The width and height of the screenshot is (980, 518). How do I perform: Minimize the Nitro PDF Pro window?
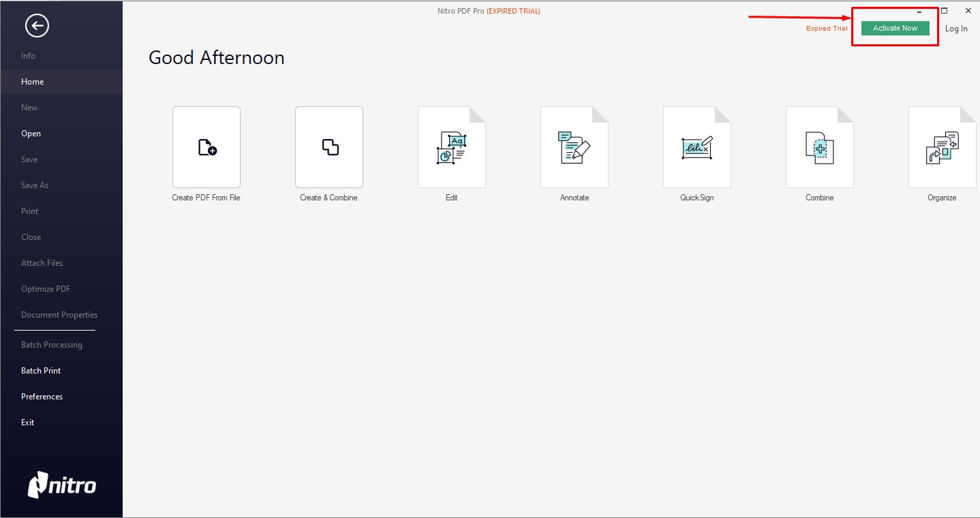click(x=919, y=12)
